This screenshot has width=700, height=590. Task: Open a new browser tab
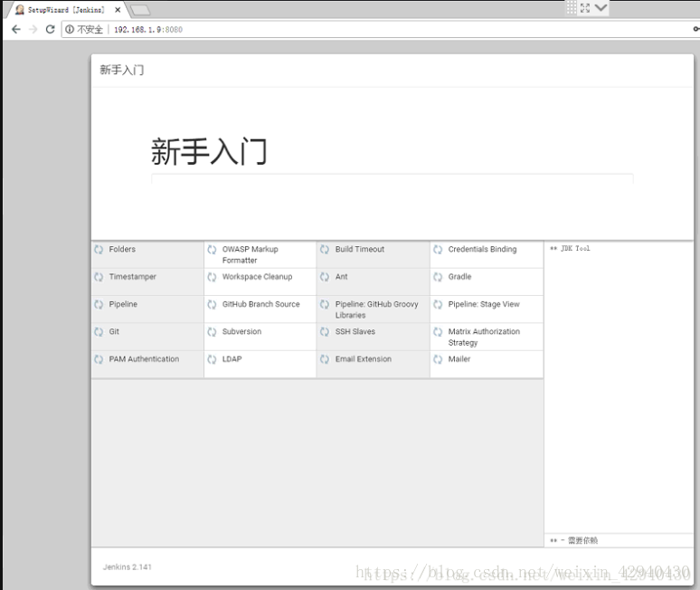tap(140, 10)
